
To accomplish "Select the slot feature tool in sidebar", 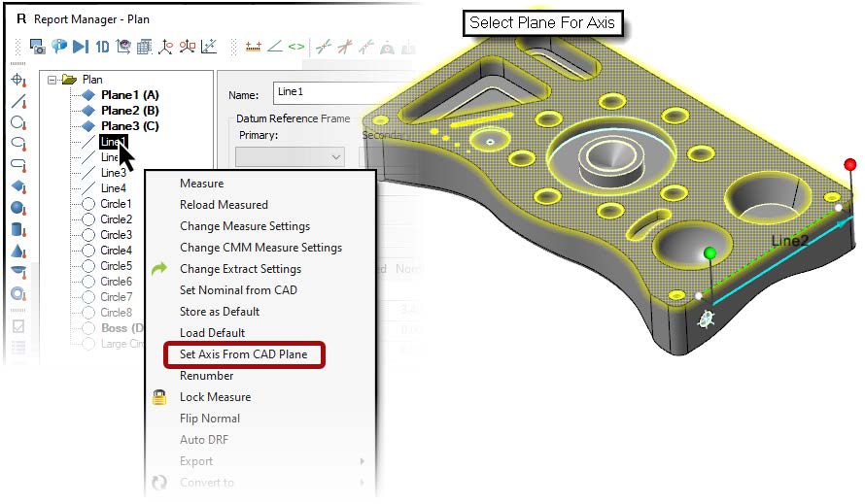I will [18, 165].
